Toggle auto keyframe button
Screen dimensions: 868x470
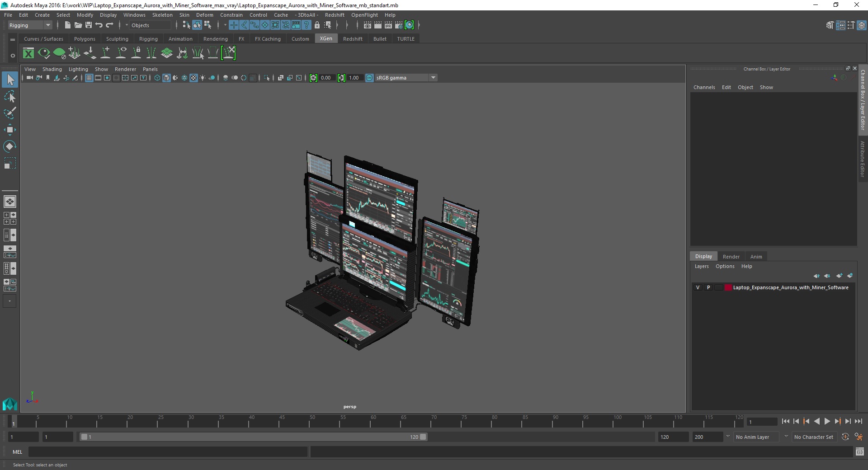pos(845,437)
